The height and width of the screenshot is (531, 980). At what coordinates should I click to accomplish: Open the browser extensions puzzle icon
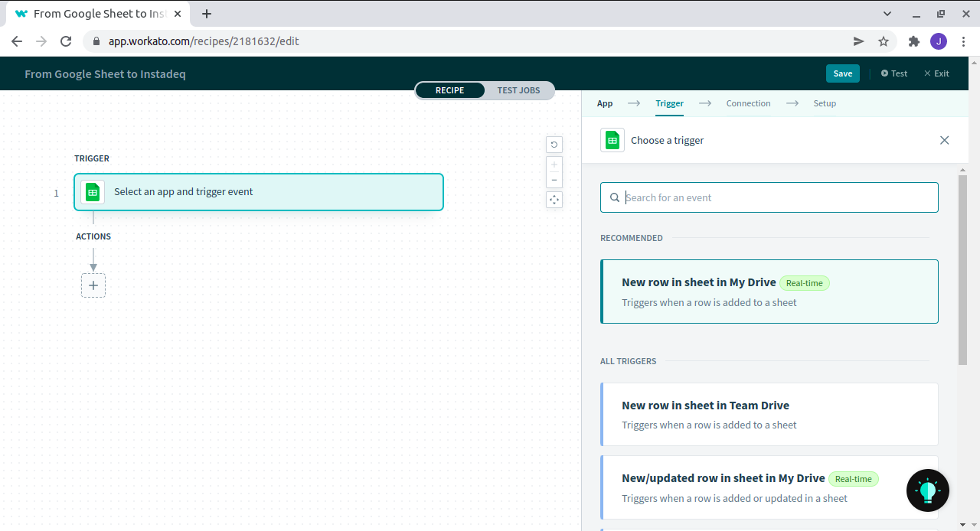[914, 41]
